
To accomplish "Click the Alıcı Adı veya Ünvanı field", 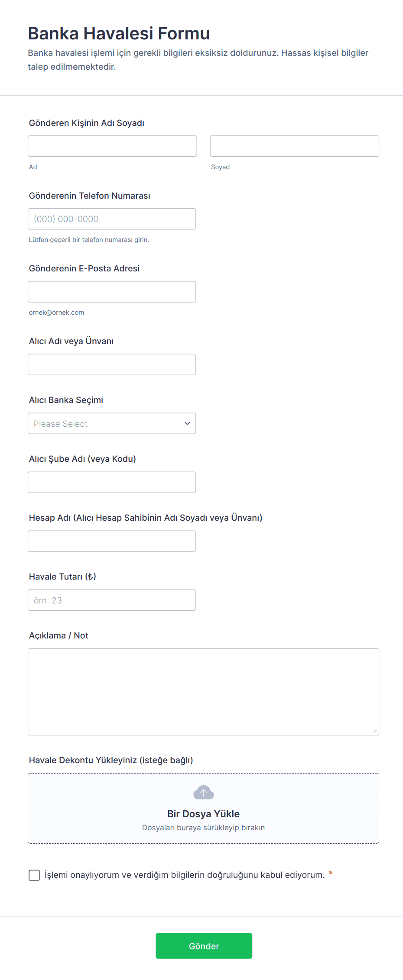I will pyautogui.click(x=112, y=364).
